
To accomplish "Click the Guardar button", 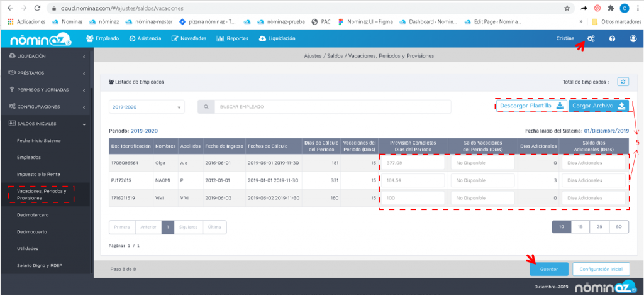I will [x=548, y=269].
